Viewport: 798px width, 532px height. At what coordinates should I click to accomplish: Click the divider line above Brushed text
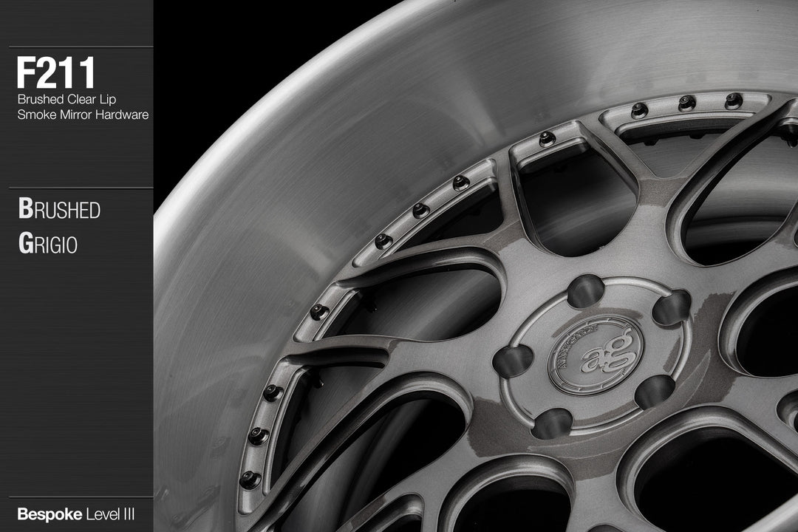[x=76, y=188]
